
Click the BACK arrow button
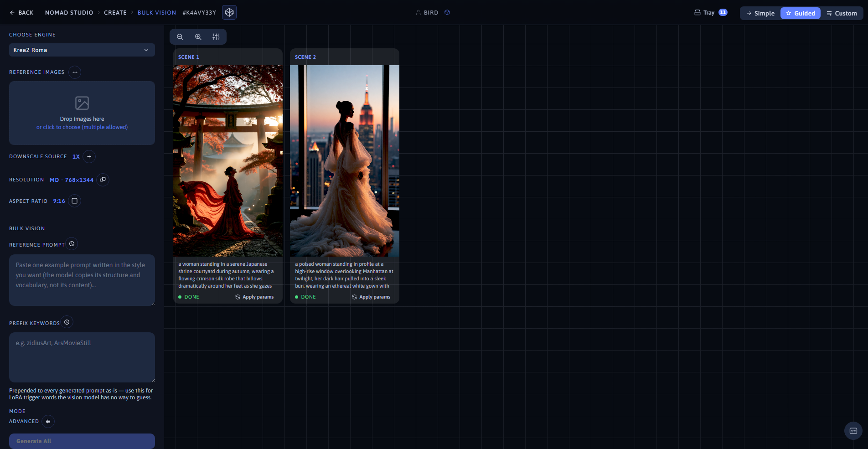pyautogui.click(x=21, y=13)
